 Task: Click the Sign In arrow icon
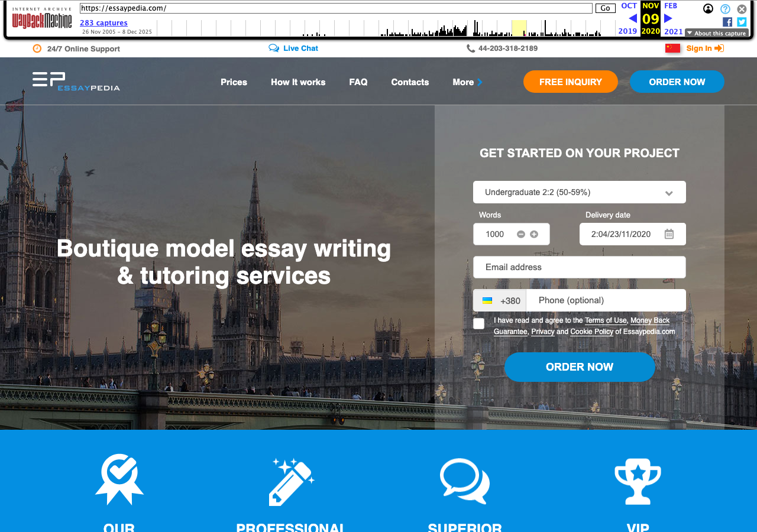pyautogui.click(x=719, y=48)
